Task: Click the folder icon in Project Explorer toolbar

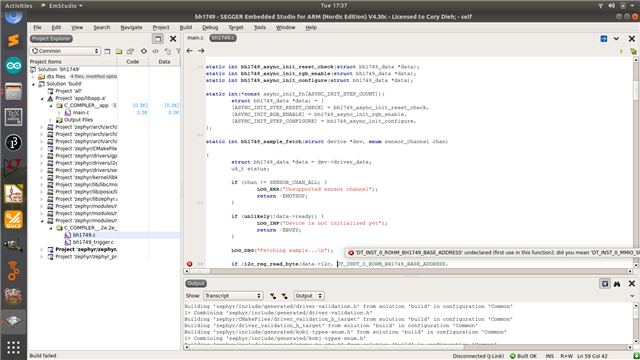Action: point(119,51)
